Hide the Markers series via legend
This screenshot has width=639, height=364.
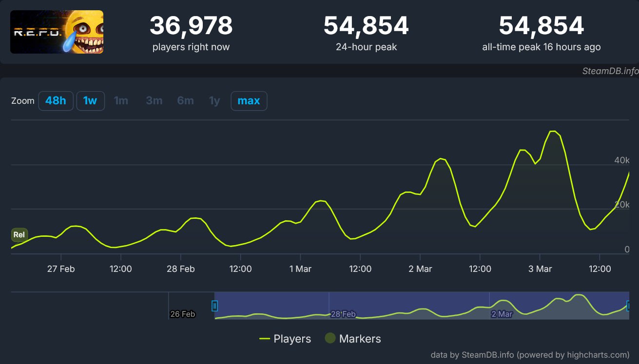(x=353, y=339)
